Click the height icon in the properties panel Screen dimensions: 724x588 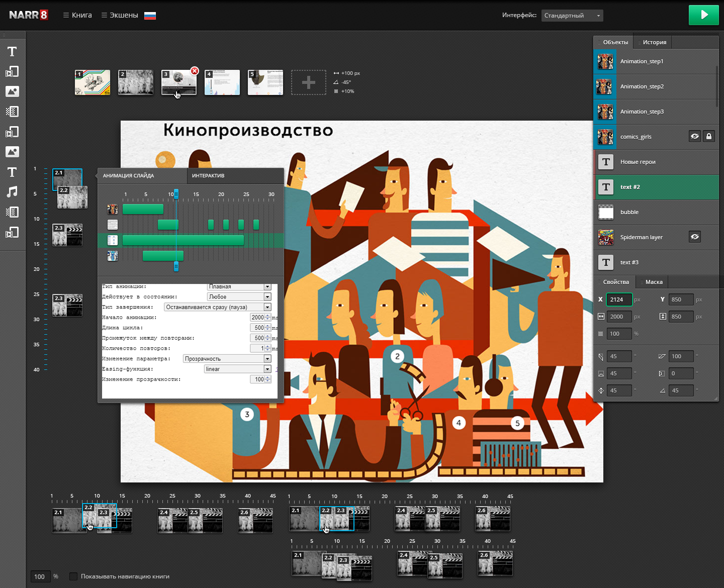(x=663, y=317)
